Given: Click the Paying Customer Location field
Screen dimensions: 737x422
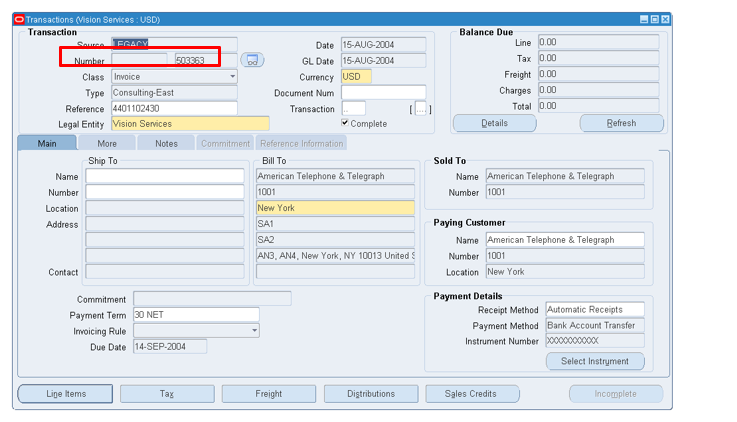Looking at the screenshot, I should (x=565, y=272).
